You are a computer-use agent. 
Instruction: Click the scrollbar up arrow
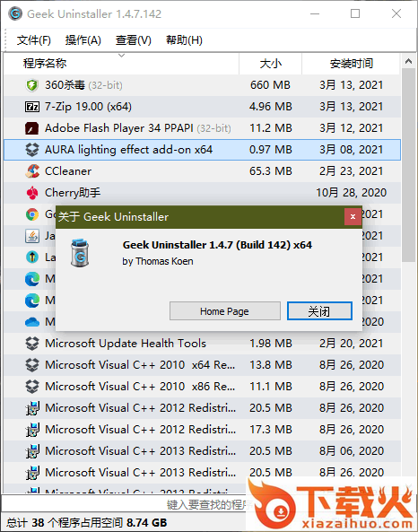(x=408, y=61)
